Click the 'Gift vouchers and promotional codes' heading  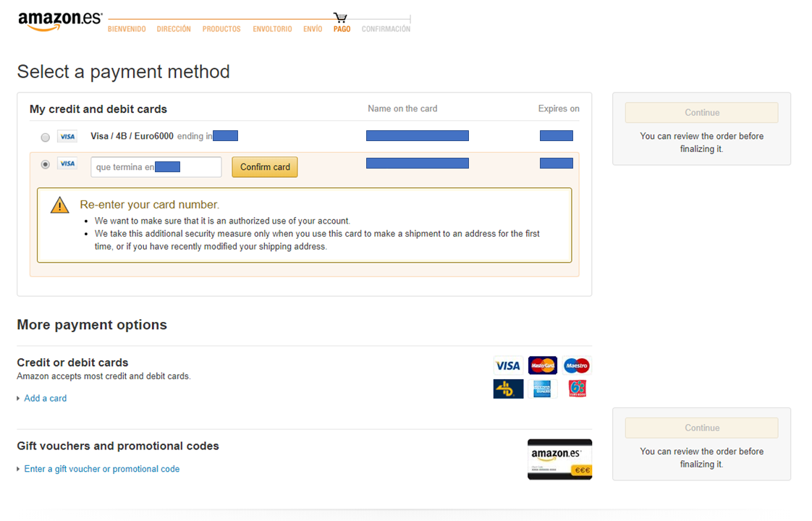pos(118,446)
